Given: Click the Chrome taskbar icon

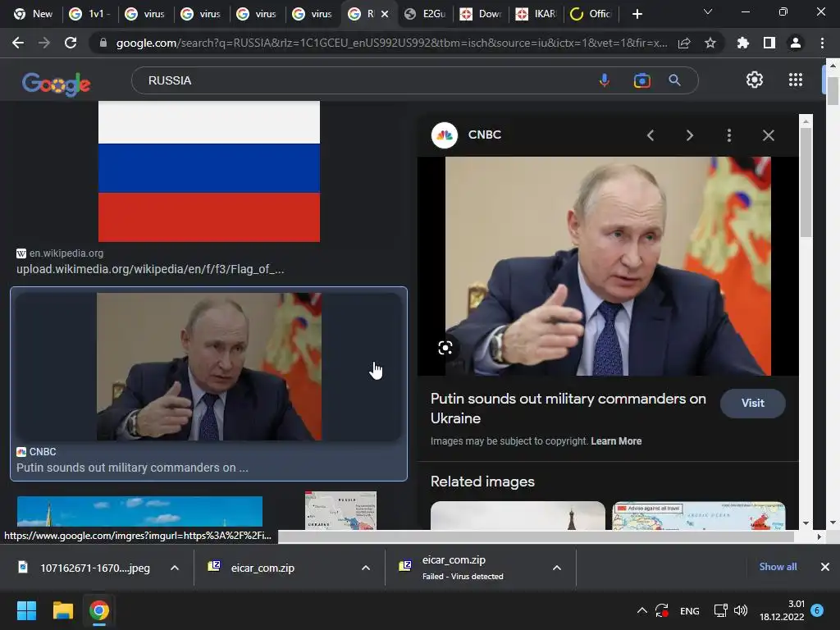Looking at the screenshot, I should pos(99,610).
